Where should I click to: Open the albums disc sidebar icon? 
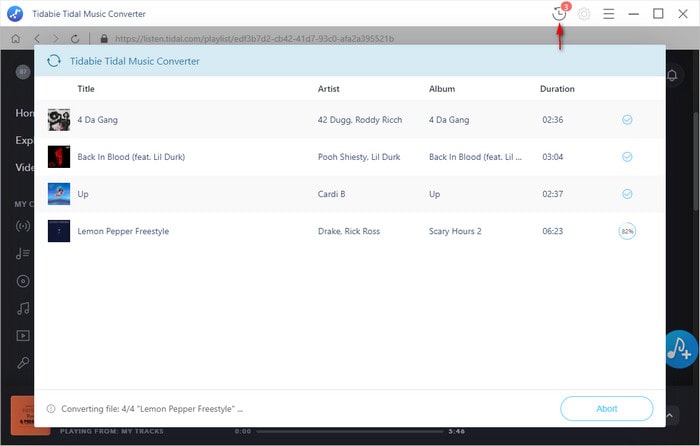23,281
